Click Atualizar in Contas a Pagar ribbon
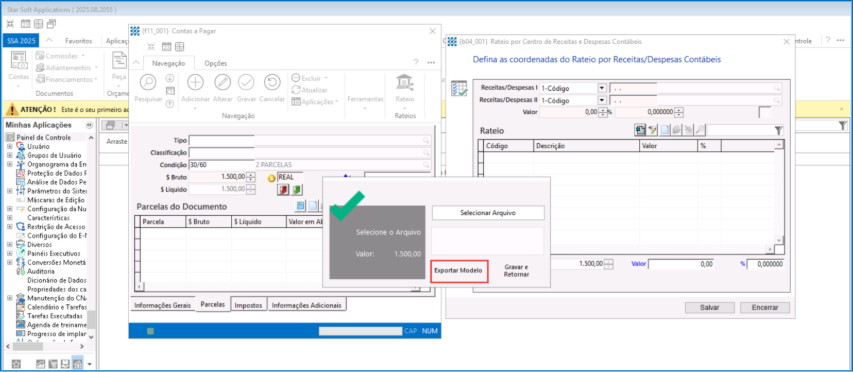853x372 pixels. pos(310,90)
